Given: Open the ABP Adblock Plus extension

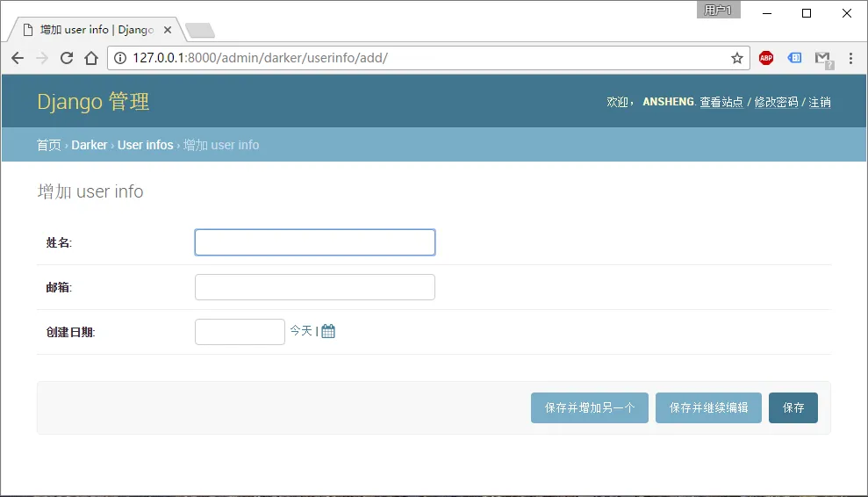Looking at the screenshot, I should tap(766, 58).
